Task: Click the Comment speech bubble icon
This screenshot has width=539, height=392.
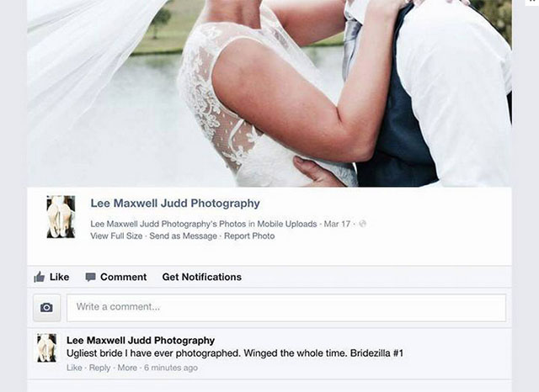Action: click(90, 277)
